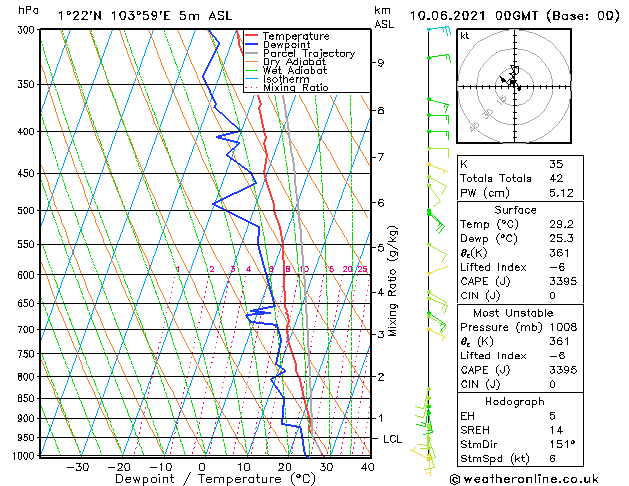Click the red Temperature line sample in legend
629x486 pixels.
(252, 36)
